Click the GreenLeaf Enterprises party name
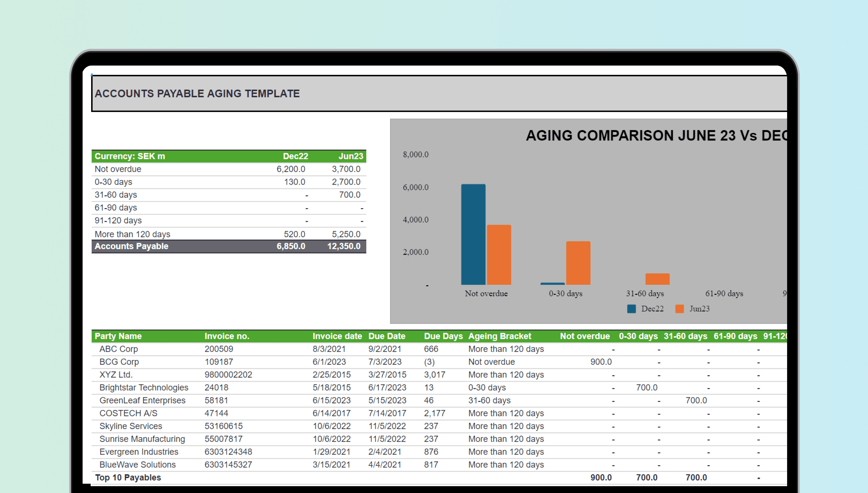The height and width of the screenshot is (493, 868). (143, 400)
